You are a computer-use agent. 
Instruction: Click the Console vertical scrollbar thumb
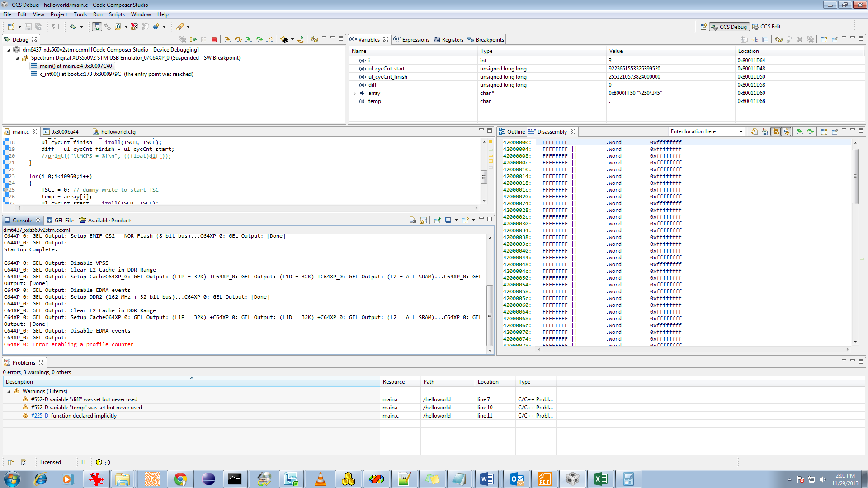(490, 315)
